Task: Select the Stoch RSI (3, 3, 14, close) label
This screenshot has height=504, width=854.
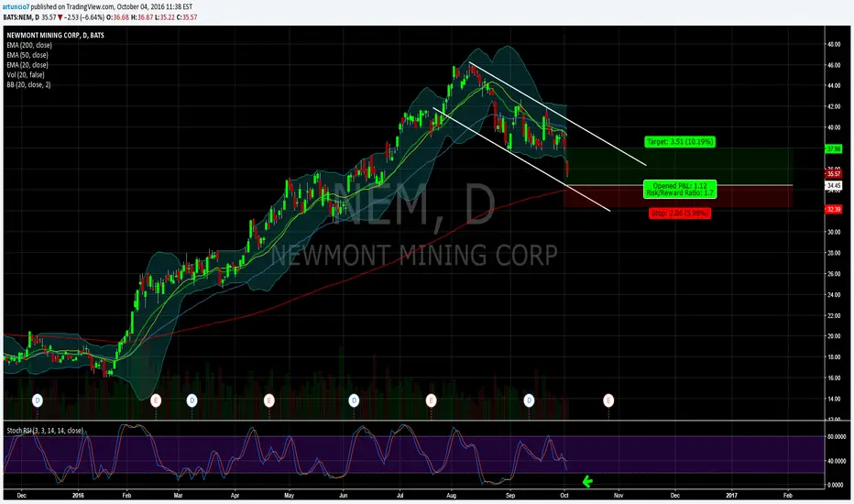Action: point(45,431)
